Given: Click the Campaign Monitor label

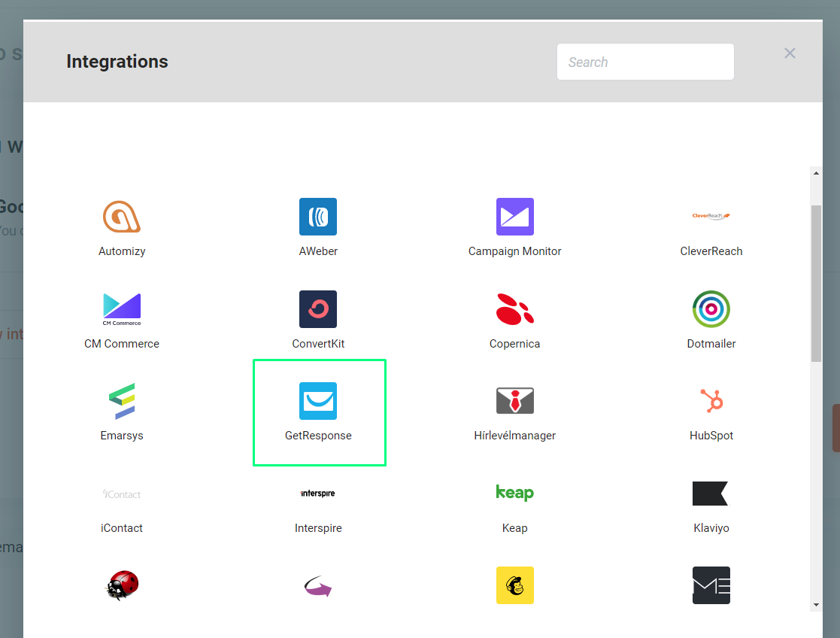Looking at the screenshot, I should point(515,251).
